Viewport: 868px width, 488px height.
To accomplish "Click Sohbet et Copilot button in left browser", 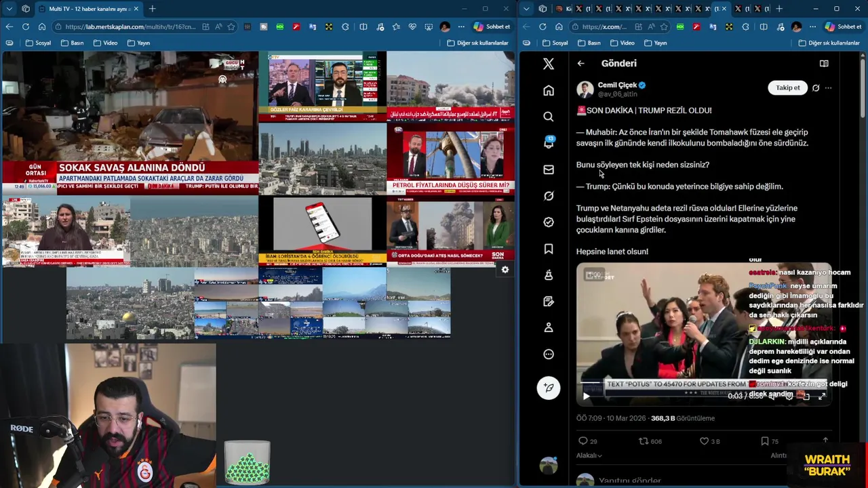I will 492,26.
